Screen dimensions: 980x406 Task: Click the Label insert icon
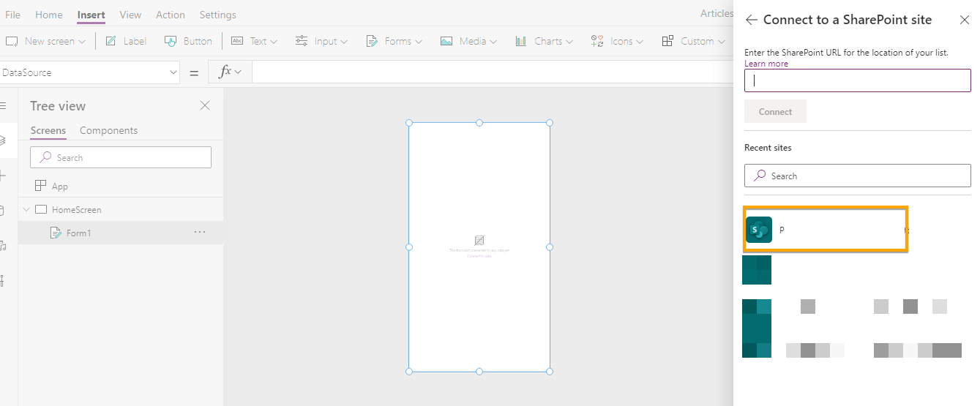pyautogui.click(x=111, y=42)
